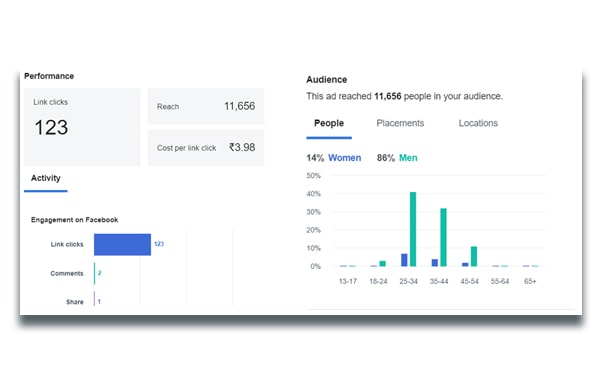This screenshot has width=602, height=381.
Task: Click the Reach 11,656 card
Action: (206, 106)
